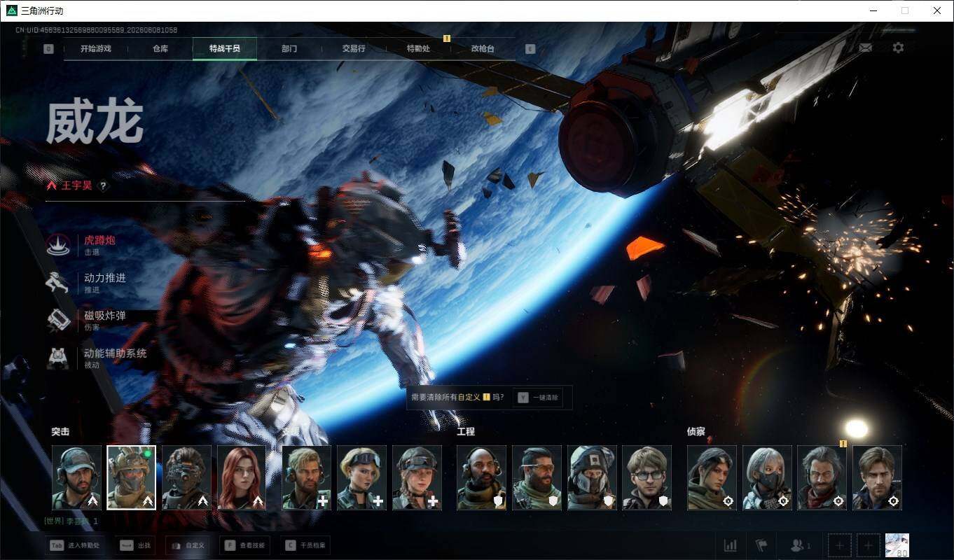
Task: Click the 突击 class heading
Action: click(x=60, y=431)
